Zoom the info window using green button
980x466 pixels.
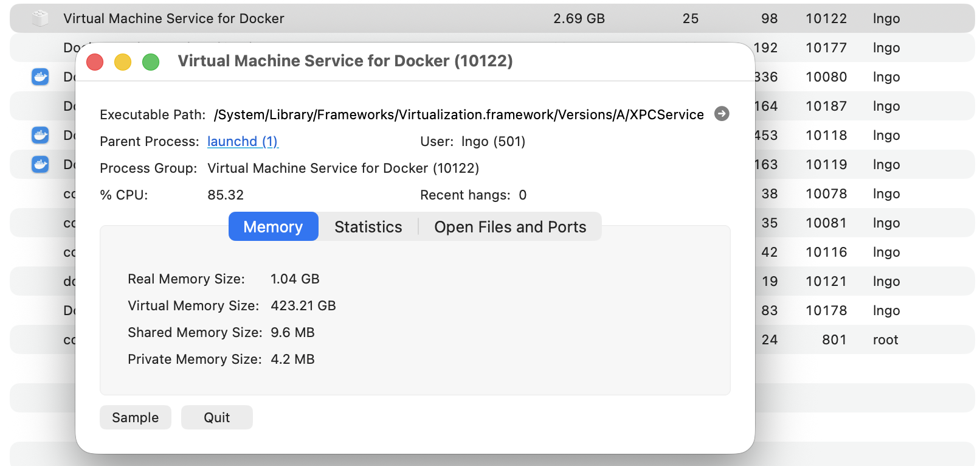[x=151, y=62]
